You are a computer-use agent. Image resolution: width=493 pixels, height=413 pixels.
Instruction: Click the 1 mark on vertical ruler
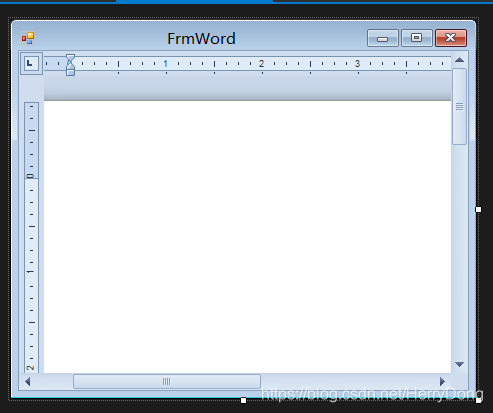click(x=30, y=272)
